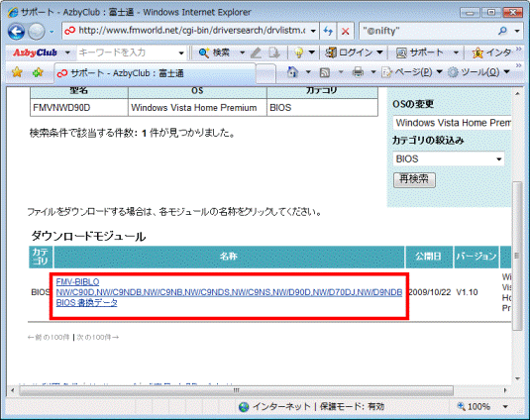Click the 公開日 column header
Image resolution: width=530 pixels, height=420 pixels.
pos(429,257)
